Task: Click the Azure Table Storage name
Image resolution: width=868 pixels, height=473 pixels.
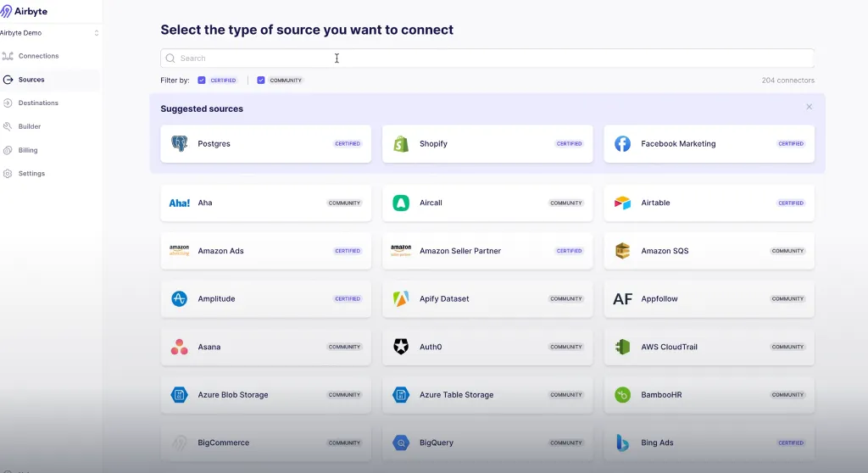Action: pos(456,395)
